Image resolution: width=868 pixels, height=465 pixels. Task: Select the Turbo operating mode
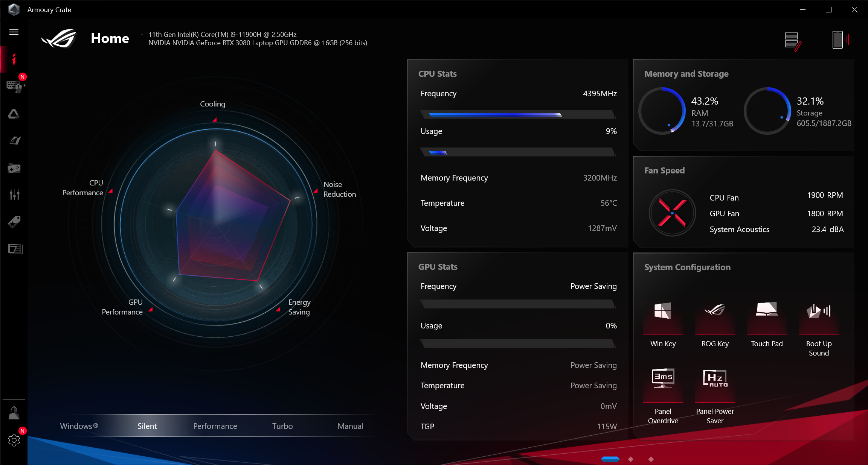282,426
